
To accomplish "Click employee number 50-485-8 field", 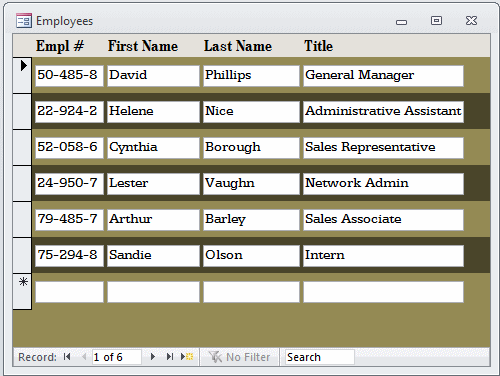I will [69, 76].
